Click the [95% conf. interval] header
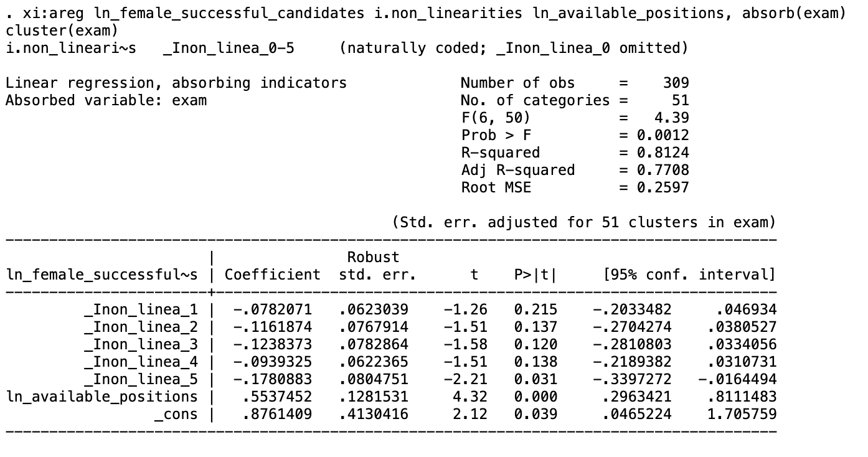Screen dimensions: 868x457 689,275
